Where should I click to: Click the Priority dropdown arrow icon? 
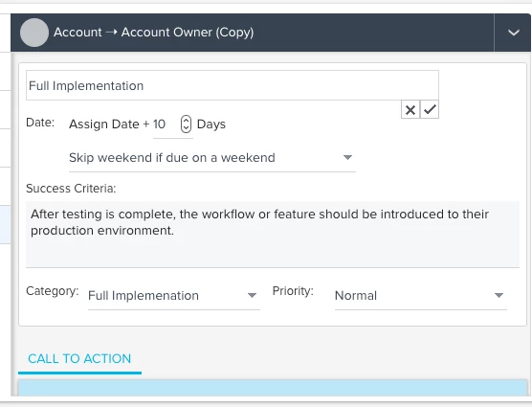(x=499, y=295)
